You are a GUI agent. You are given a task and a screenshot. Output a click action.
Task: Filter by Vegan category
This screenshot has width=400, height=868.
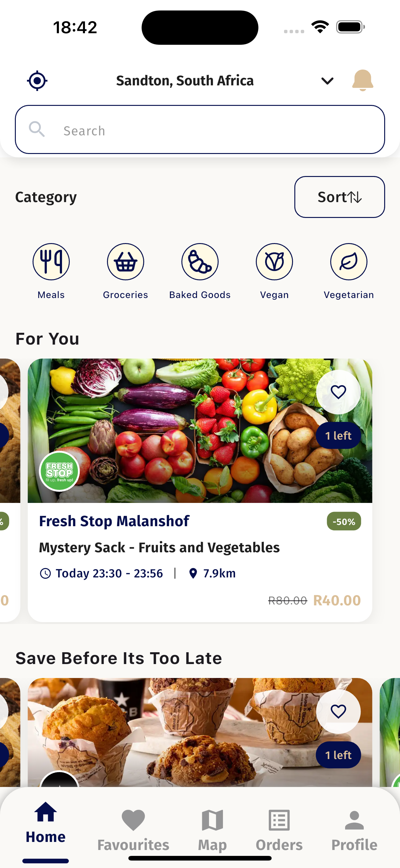(274, 262)
